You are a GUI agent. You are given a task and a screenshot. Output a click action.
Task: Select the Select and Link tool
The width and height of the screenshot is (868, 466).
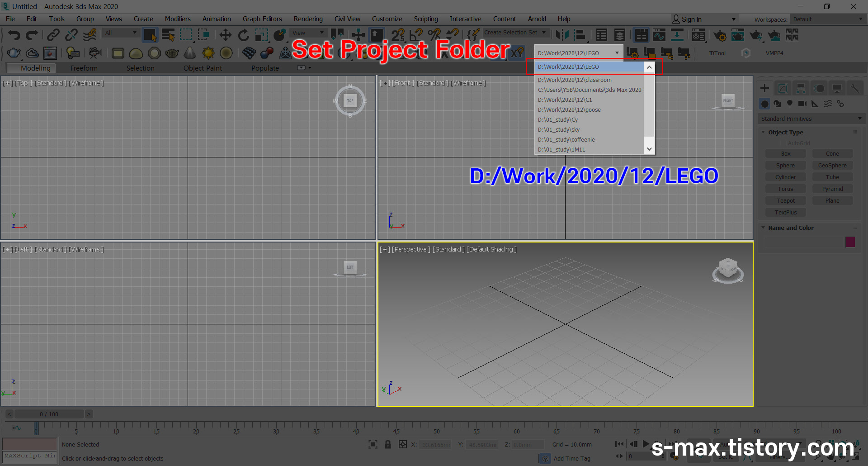(x=53, y=35)
